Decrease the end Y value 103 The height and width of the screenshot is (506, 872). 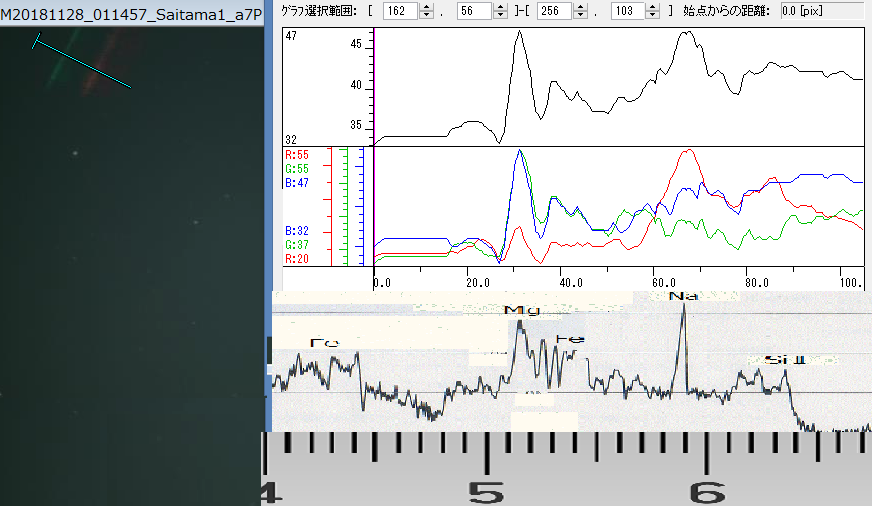tap(653, 15)
